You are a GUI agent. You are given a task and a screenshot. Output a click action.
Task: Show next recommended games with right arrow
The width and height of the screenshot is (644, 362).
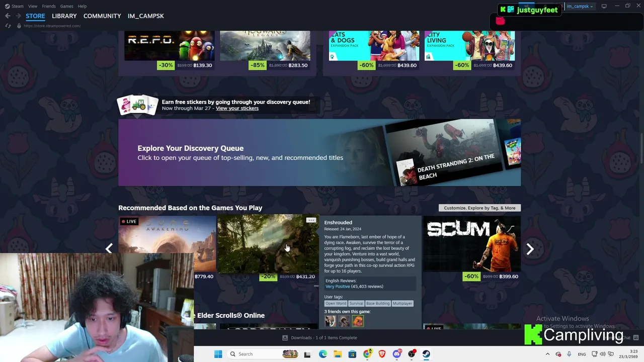pos(530,249)
